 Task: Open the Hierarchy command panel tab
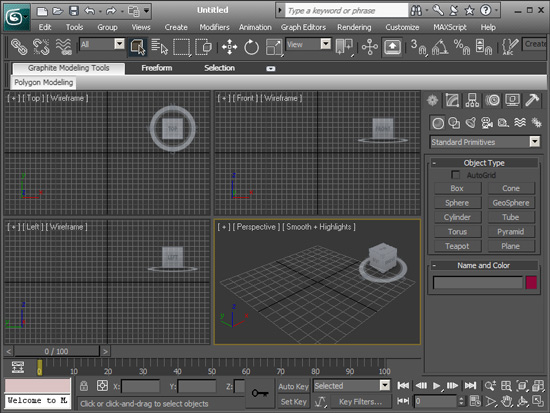(x=472, y=100)
